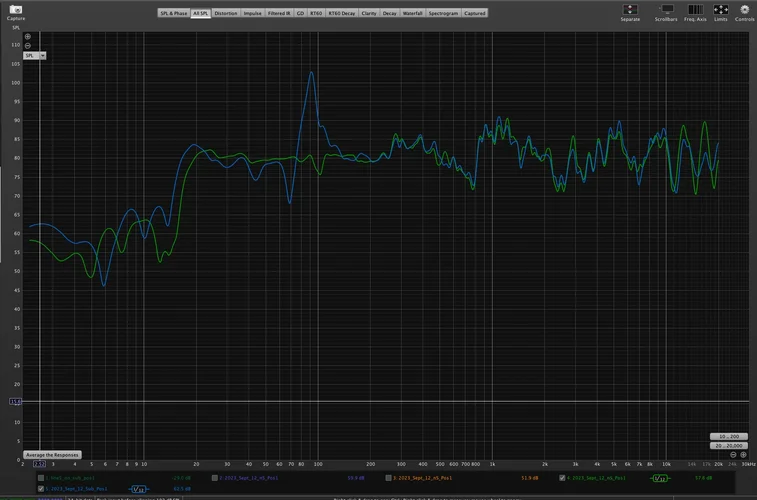
Task: Switch to the Waterfall tab
Action: pos(413,13)
